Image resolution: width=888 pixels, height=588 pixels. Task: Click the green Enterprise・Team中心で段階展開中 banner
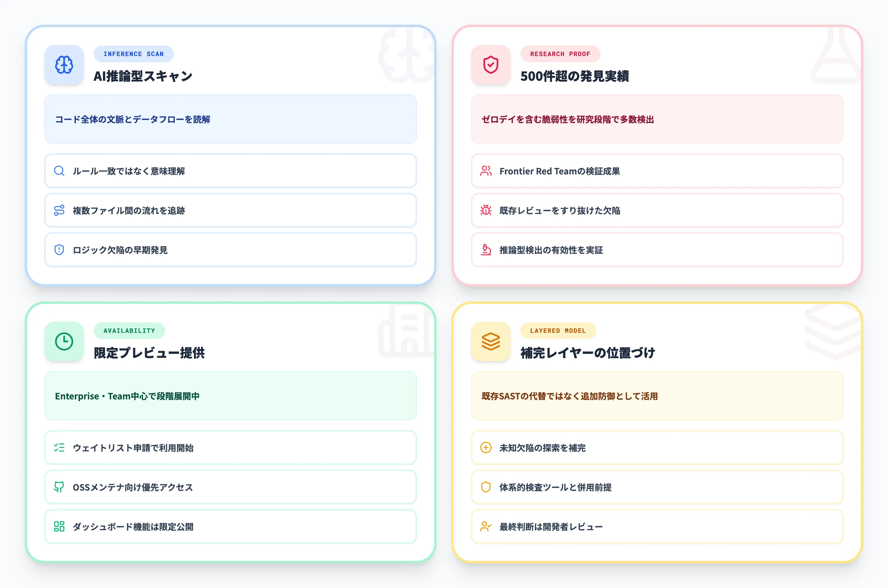click(230, 396)
